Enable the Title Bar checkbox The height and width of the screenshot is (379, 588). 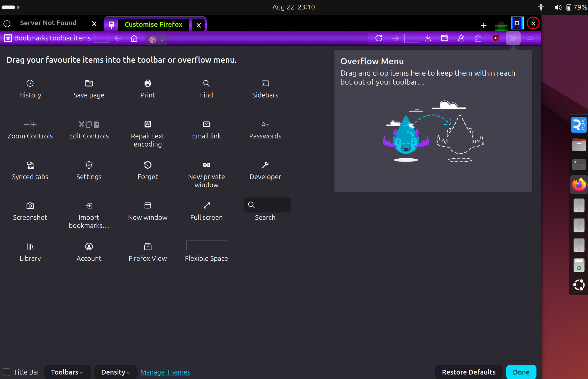[x=6, y=372]
